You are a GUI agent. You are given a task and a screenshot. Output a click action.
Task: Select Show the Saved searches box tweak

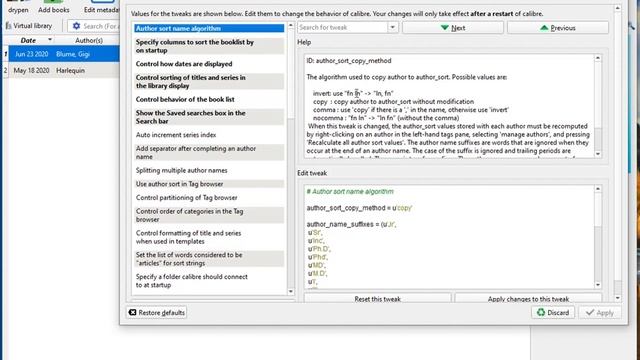(x=209, y=117)
